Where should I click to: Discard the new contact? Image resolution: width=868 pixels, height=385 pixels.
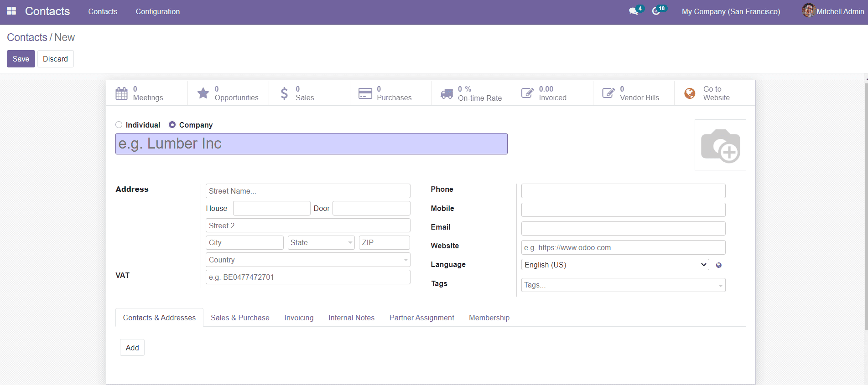click(55, 59)
